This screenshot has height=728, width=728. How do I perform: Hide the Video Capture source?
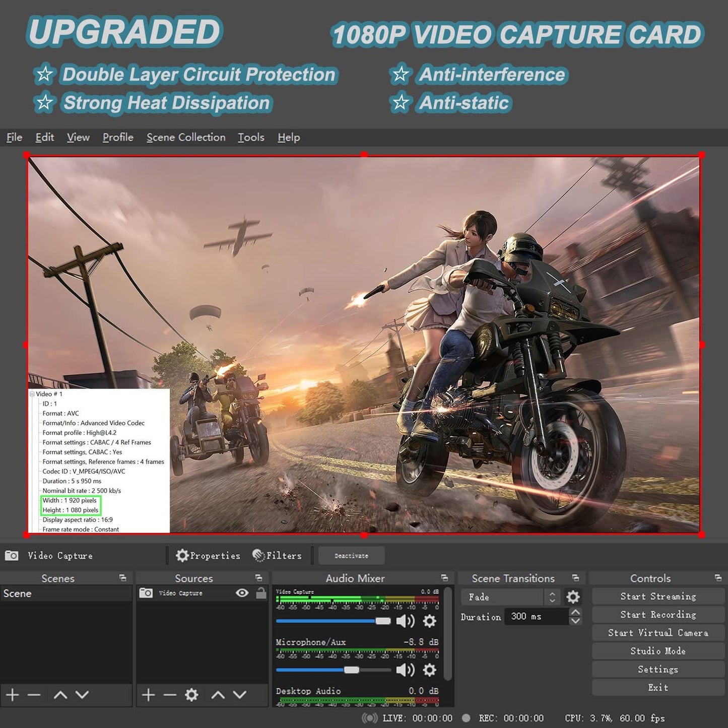click(242, 593)
